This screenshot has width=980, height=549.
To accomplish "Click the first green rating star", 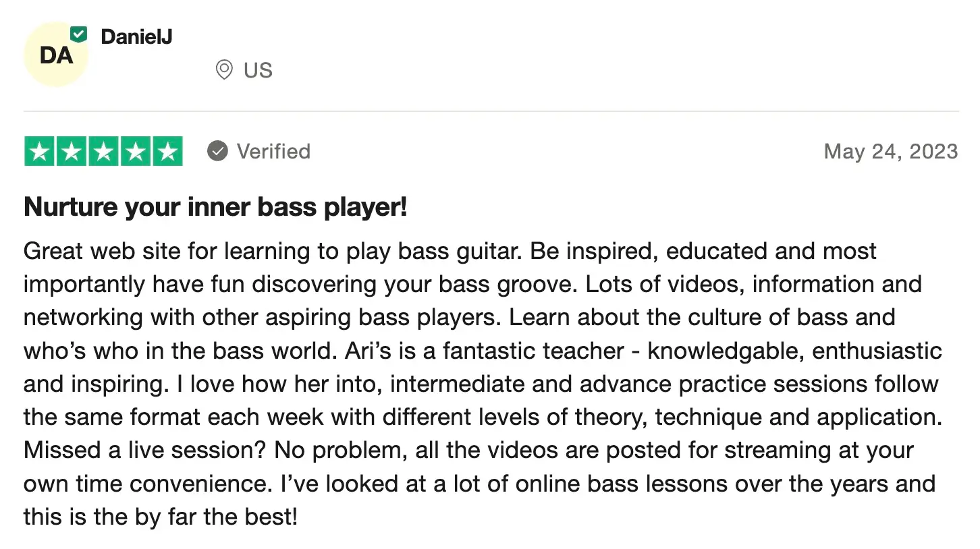I will tap(40, 151).
